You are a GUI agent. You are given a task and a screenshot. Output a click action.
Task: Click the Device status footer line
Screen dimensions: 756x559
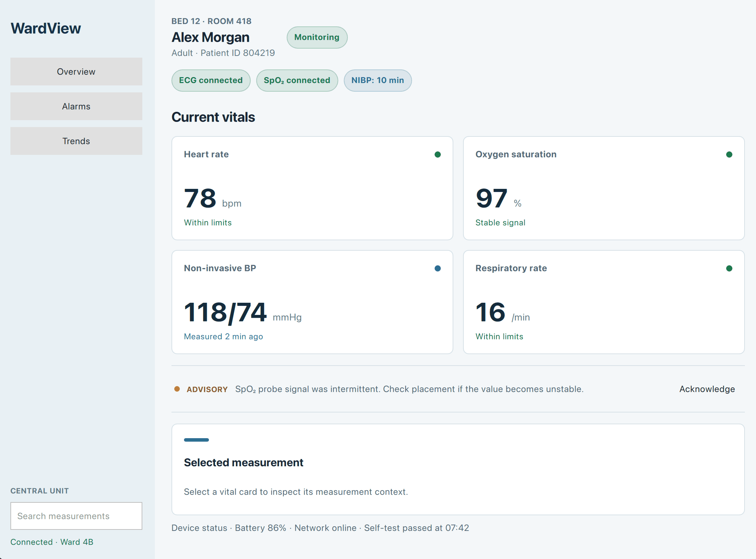coord(320,528)
